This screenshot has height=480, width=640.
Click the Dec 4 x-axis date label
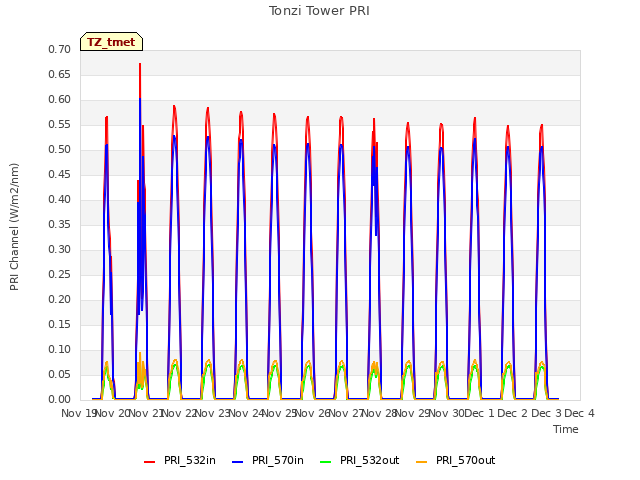click(x=579, y=413)
